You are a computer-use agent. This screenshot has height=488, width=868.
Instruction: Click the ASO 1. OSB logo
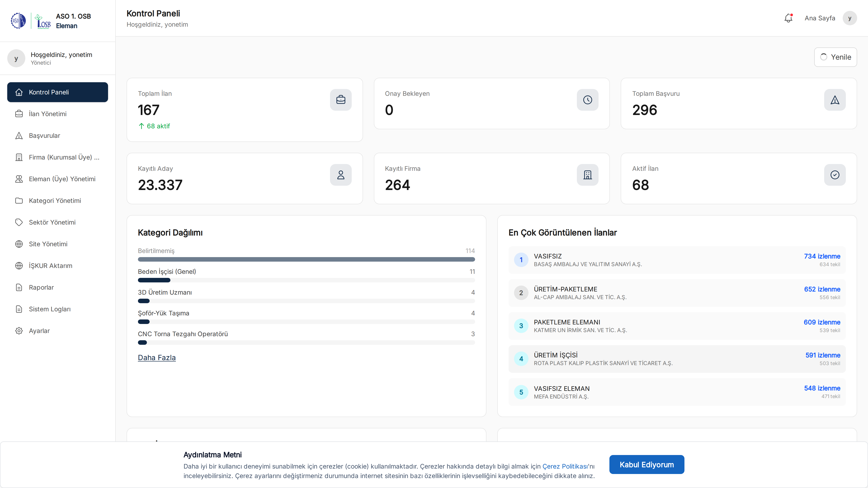31,21
